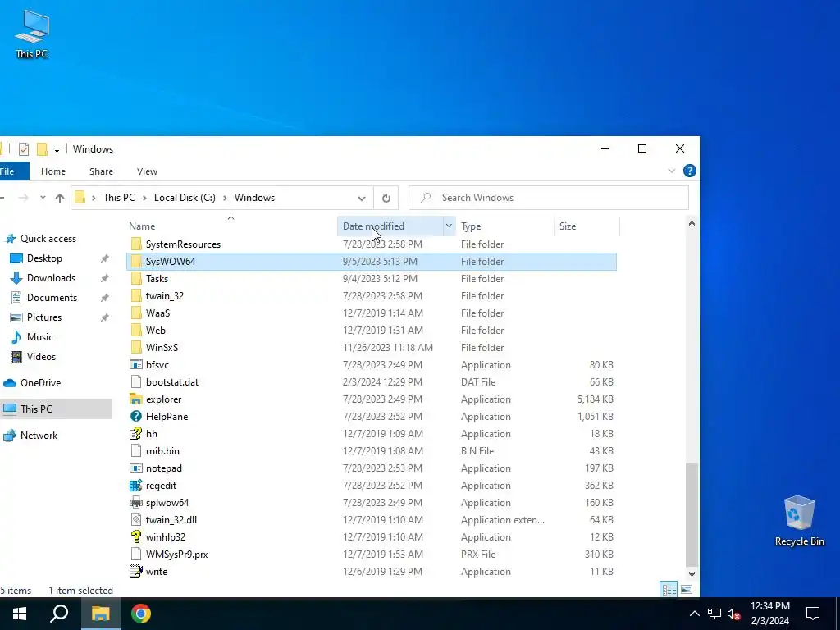Viewport: 840px width, 630px height.
Task: Select Quick access in the navigation pane
Action: point(48,239)
